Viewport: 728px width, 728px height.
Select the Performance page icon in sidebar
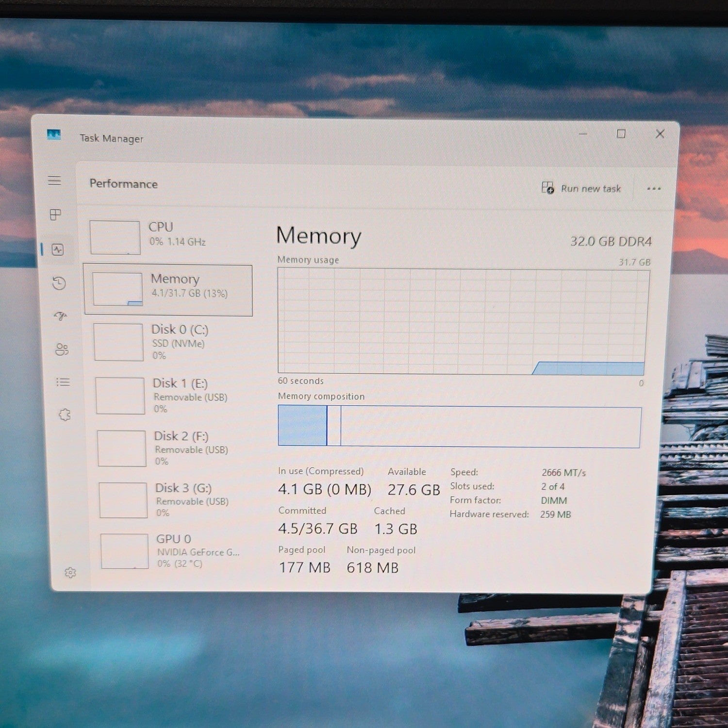[x=58, y=249]
